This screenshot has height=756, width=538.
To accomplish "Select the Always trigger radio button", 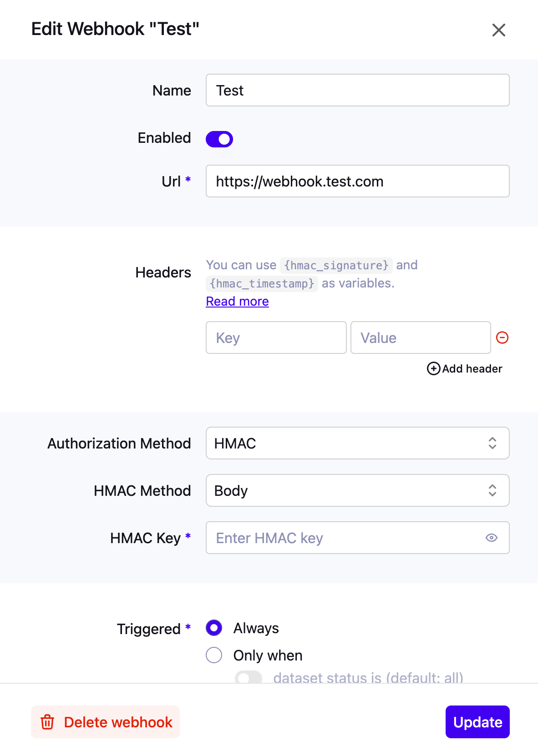I will pyautogui.click(x=213, y=628).
